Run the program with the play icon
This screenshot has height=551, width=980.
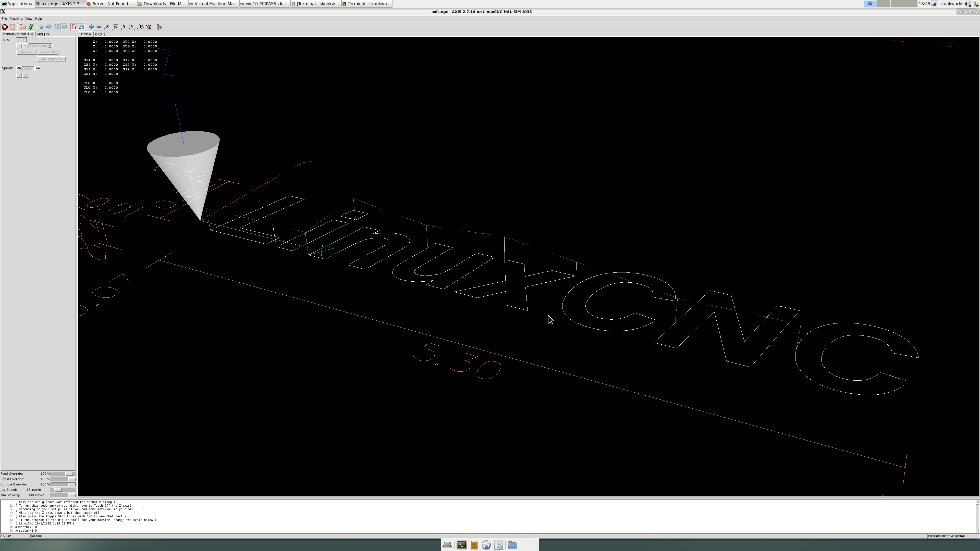click(41, 27)
